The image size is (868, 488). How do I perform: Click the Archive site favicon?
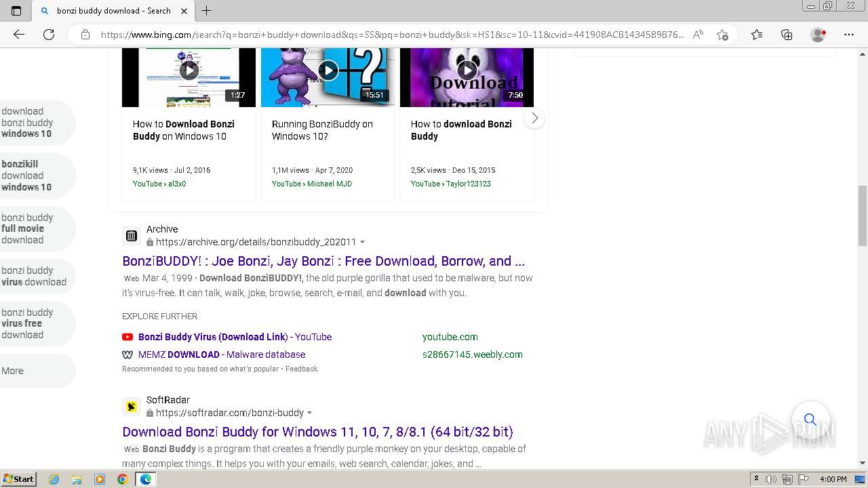pyautogui.click(x=132, y=236)
